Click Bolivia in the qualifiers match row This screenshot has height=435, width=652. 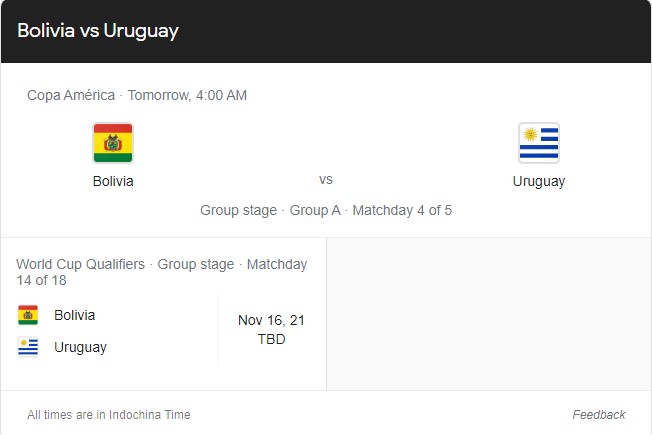coord(74,315)
